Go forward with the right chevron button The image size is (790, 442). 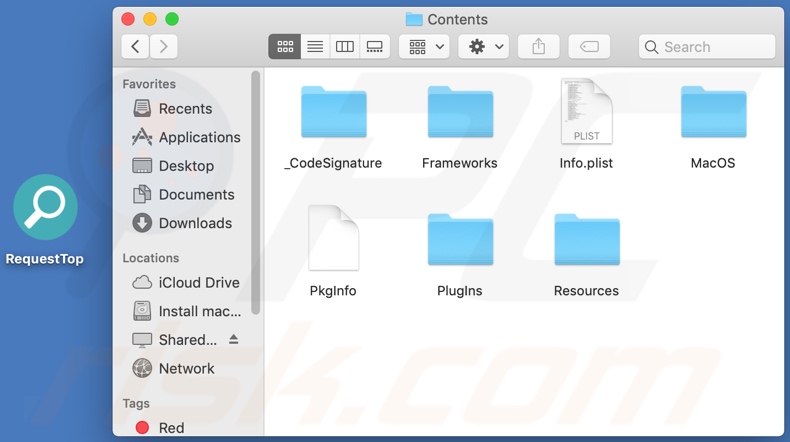(x=163, y=47)
